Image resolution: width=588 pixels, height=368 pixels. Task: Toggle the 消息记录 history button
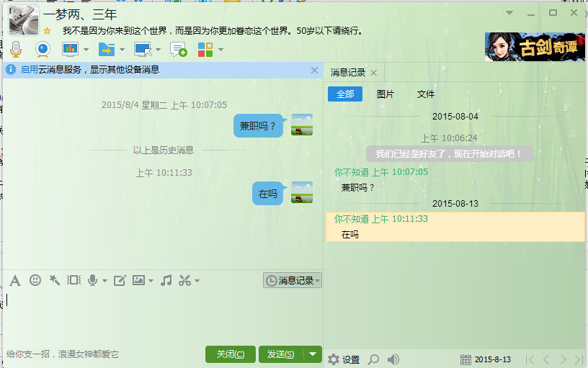293,280
